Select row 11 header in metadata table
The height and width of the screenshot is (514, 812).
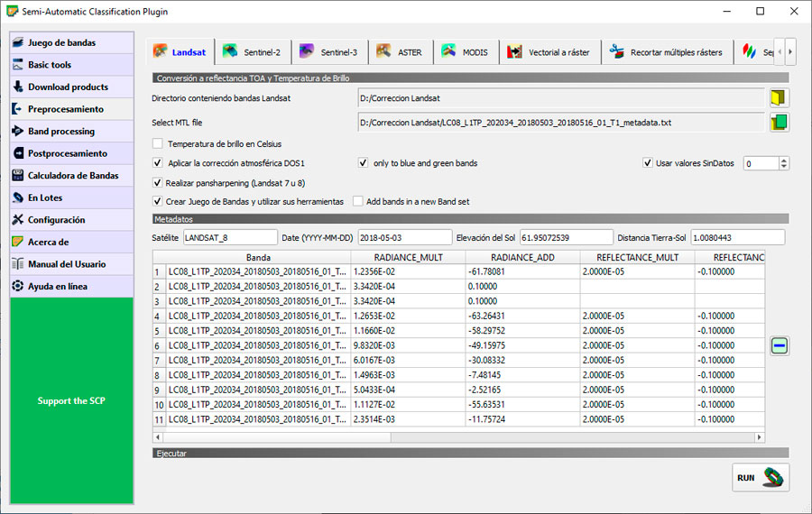point(159,420)
